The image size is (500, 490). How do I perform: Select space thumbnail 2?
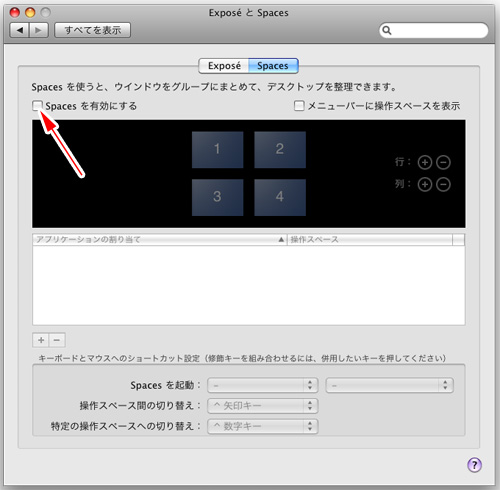click(x=280, y=149)
